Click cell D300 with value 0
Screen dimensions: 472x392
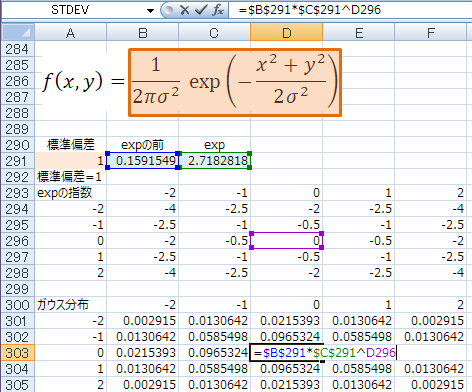click(x=286, y=305)
